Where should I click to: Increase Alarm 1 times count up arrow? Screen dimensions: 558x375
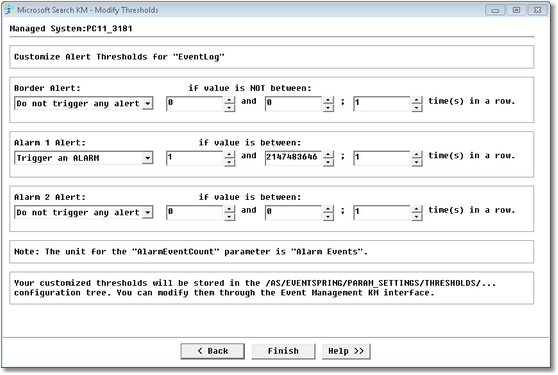point(417,154)
